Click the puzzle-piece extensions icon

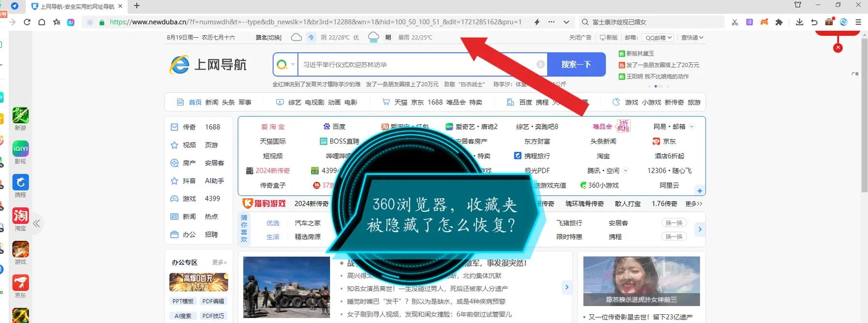click(779, 22)
